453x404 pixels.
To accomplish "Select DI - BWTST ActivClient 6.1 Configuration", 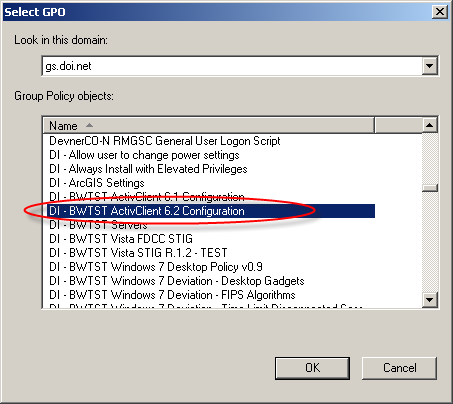I will click(x=147, y=197).
